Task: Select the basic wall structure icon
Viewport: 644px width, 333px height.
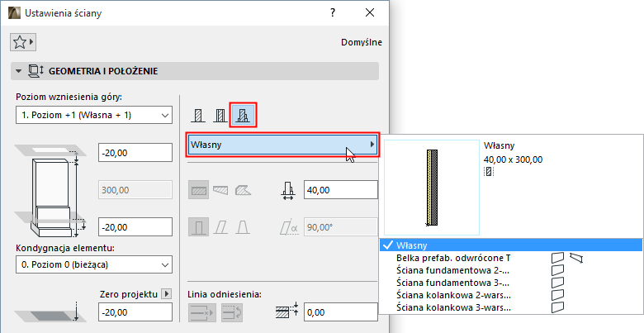Action: 198,116
